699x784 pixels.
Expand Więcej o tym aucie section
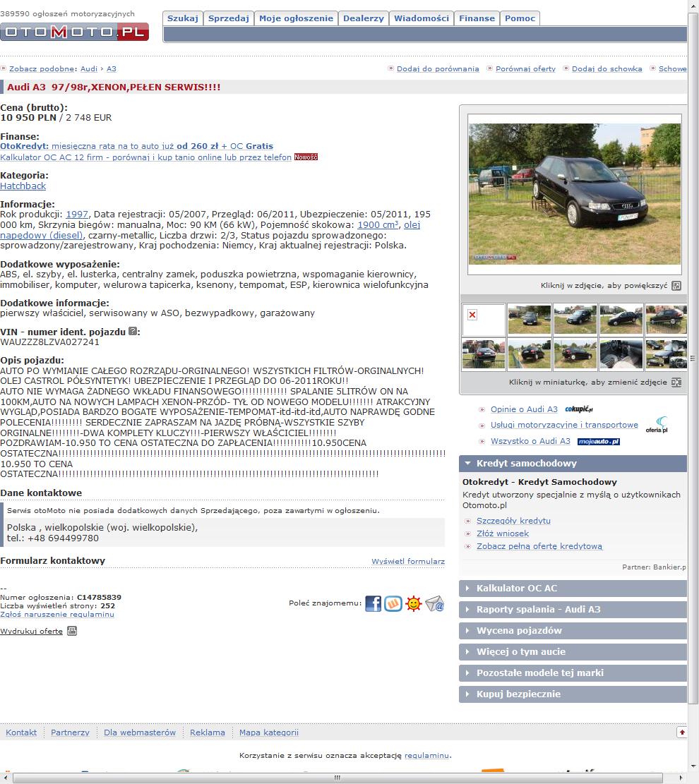click(573, 651)
